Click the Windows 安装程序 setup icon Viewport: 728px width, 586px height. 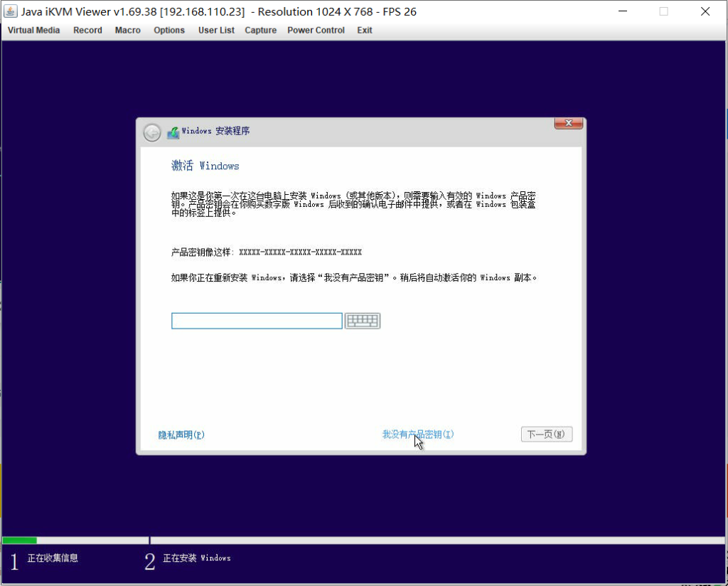coord(173,132)
